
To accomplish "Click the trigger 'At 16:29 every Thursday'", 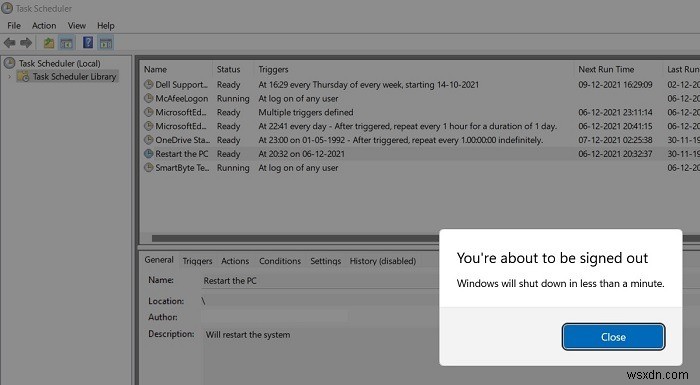I will click(369, 84).
